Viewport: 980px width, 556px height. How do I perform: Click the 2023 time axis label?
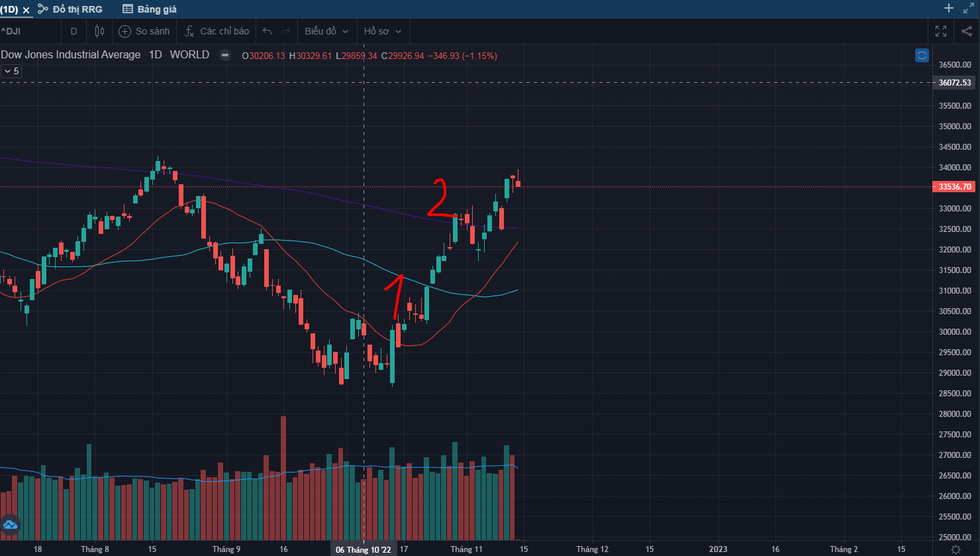click(718, 549)
